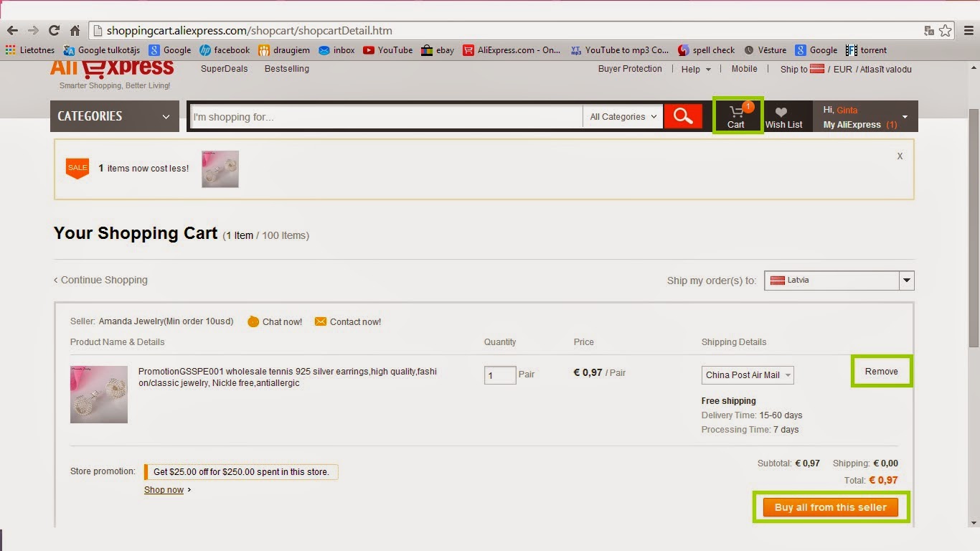The image size is (980, 551).
Task: Expand the CATEGORIES dropdown
Action: click(114, 116)
